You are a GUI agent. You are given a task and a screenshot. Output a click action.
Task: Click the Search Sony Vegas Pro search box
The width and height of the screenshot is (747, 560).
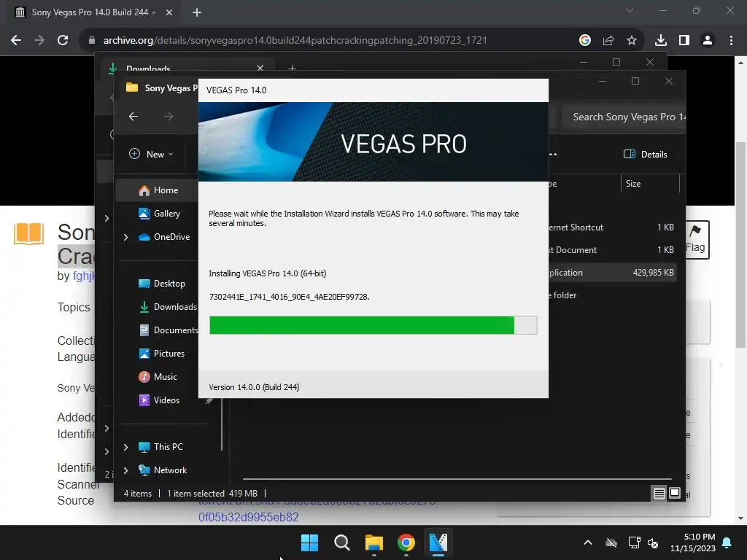point(623,117)
